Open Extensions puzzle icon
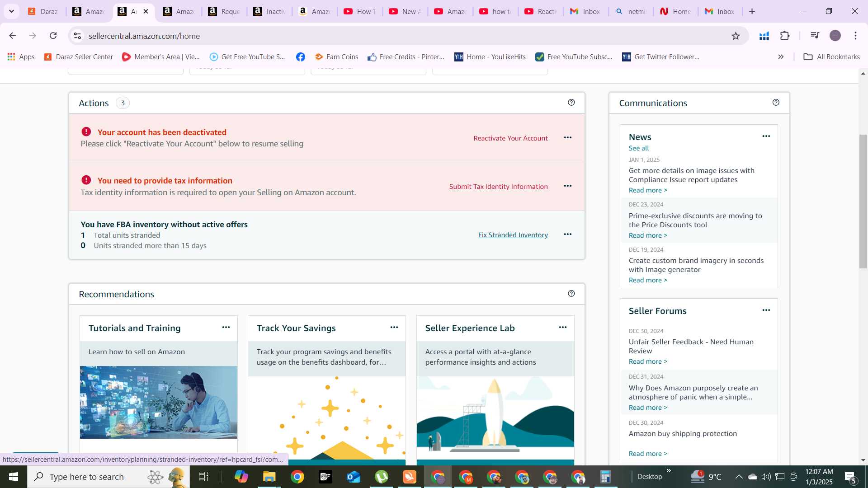868x488 pixels. [x=785, y=36]
